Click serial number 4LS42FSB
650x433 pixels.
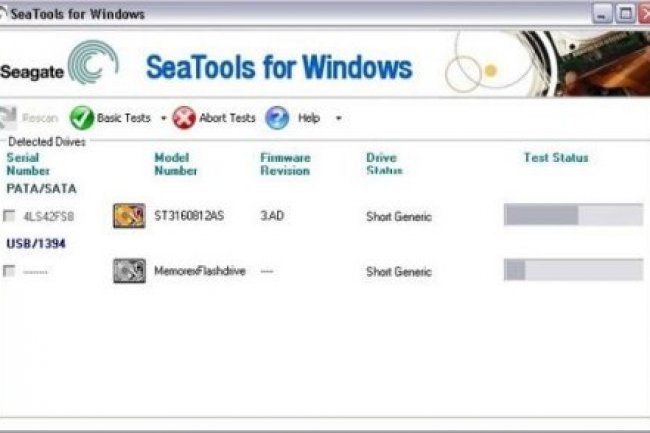(x=49, y=216)
